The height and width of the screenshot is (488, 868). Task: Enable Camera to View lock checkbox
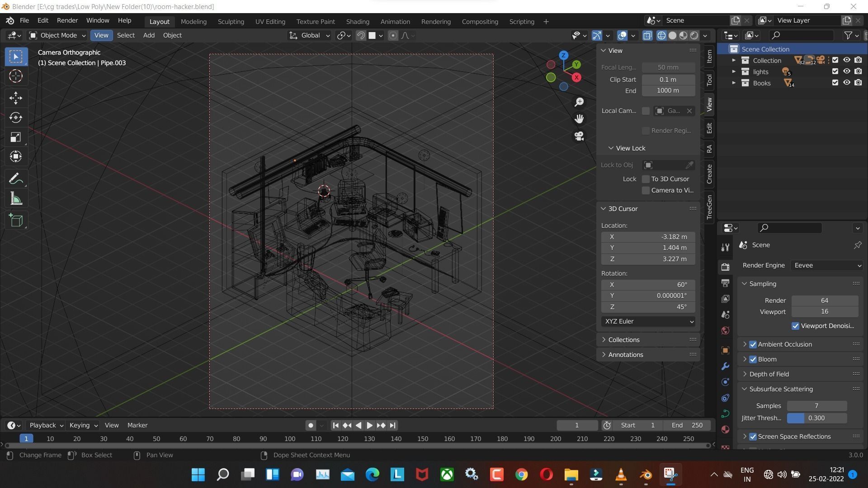tap(646, 190)
